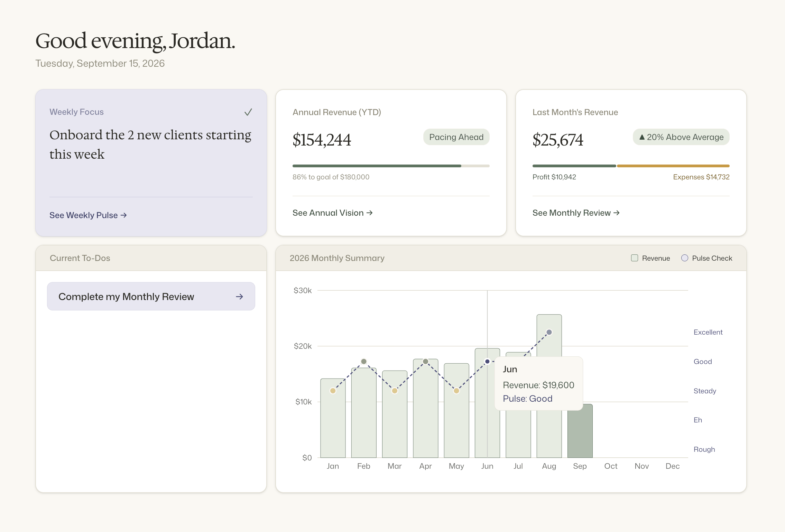Click the 86% to goal of $180,000 text

pos(331,177)
